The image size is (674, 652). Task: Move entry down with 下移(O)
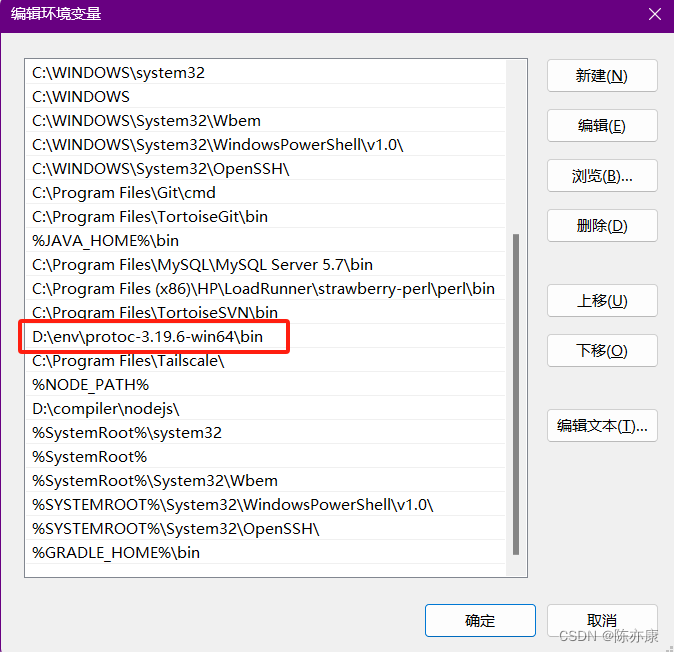(x=602, y=350)
